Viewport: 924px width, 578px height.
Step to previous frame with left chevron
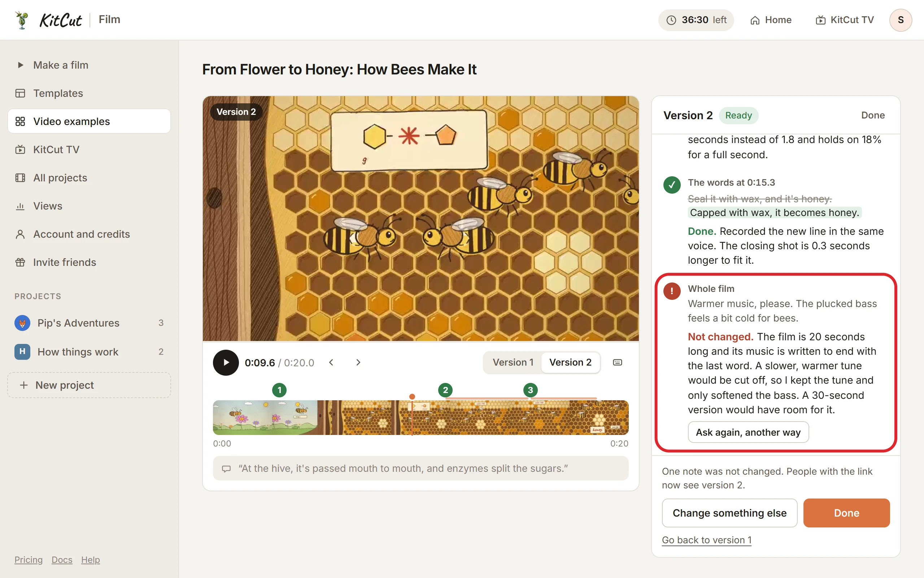[x=331, y=362]
